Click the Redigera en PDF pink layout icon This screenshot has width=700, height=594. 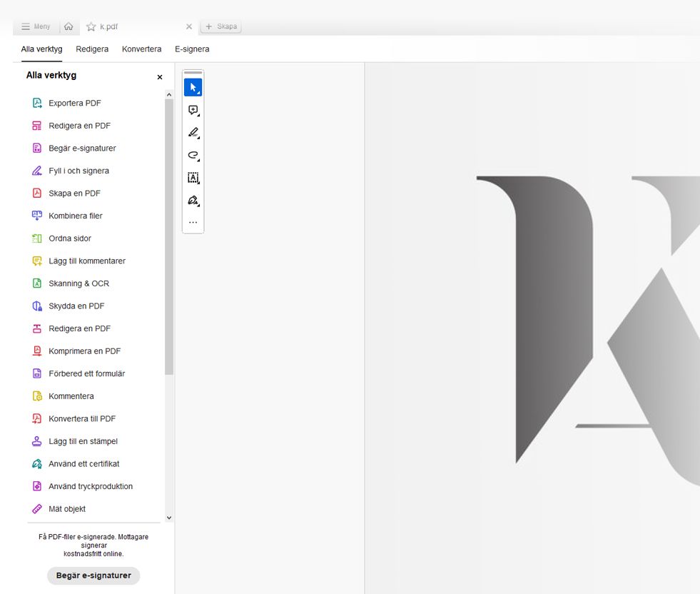(37, 126)
